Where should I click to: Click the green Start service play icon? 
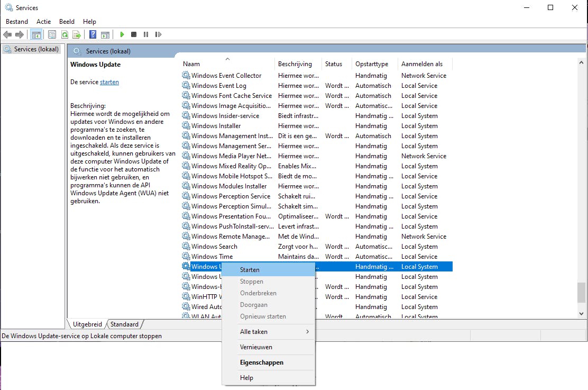pyautogui.click(x=122, y=34)
